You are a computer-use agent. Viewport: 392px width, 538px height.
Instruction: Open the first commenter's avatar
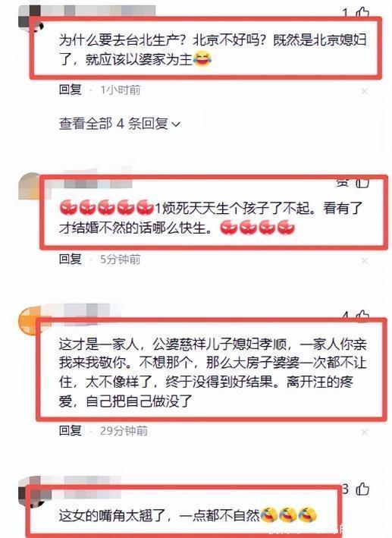click(x=30, y=18)
